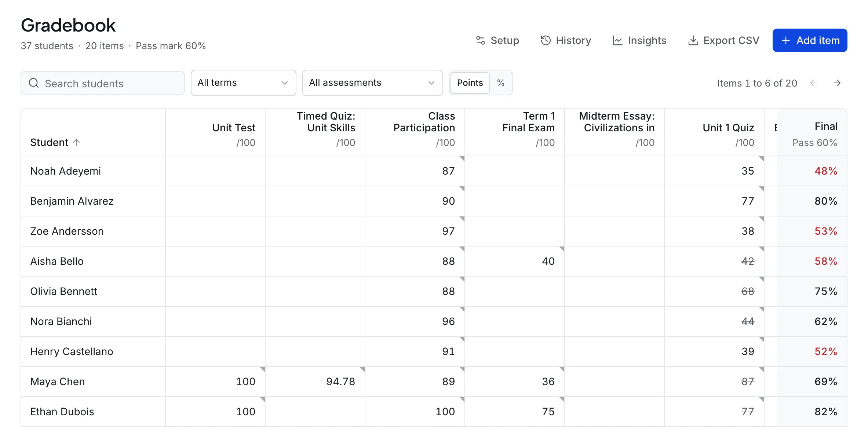Select the Unit Test column header
The image size is (868, 427).
tap(215, 132)
